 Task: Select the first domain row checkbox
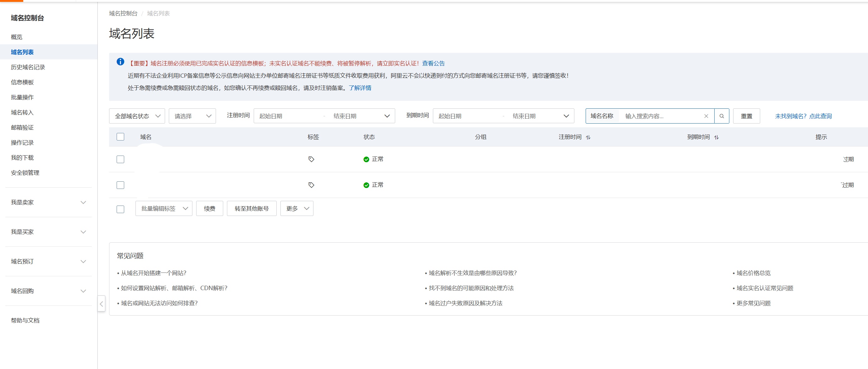click(120, 159)
